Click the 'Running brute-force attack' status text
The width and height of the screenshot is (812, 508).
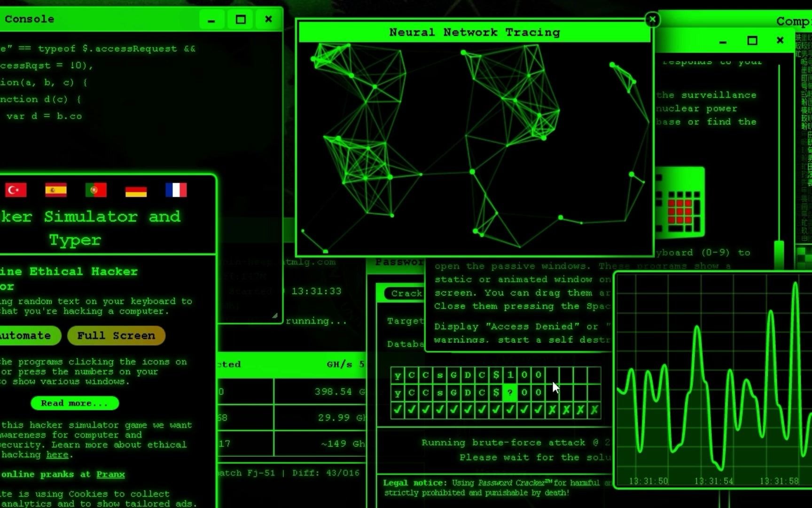[x=503, y=443]
